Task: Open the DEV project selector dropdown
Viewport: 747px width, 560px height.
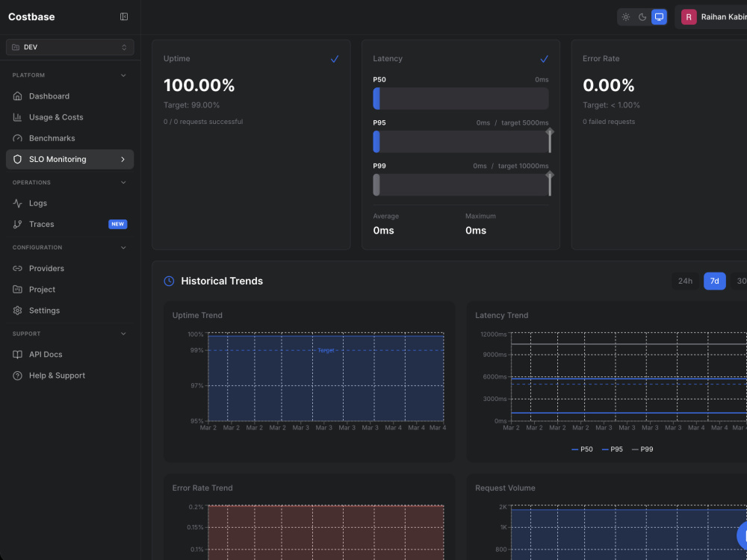Action: click(x=69, y=47)
